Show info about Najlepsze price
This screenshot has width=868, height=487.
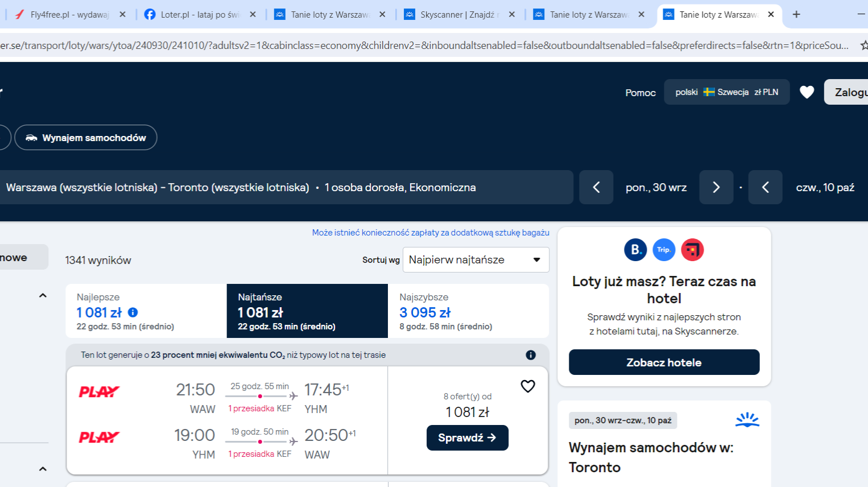(133, 312)
